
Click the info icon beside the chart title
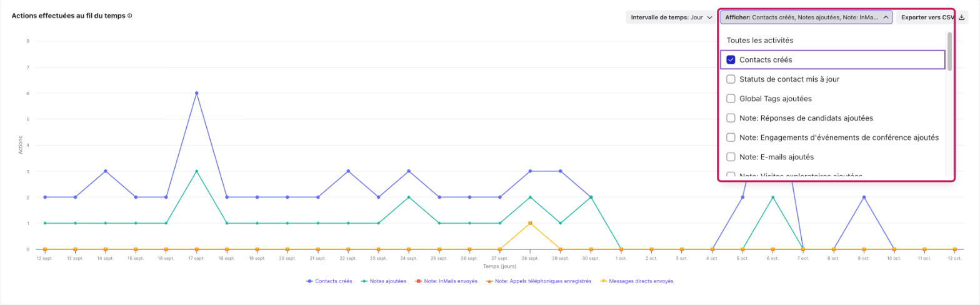130,16
